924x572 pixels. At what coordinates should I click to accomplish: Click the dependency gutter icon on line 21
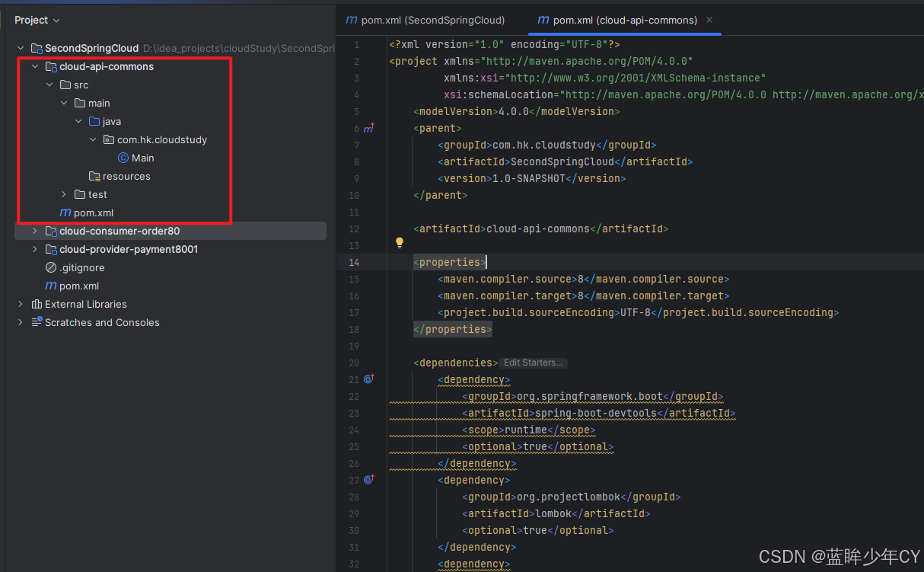[x=369, y=379]
